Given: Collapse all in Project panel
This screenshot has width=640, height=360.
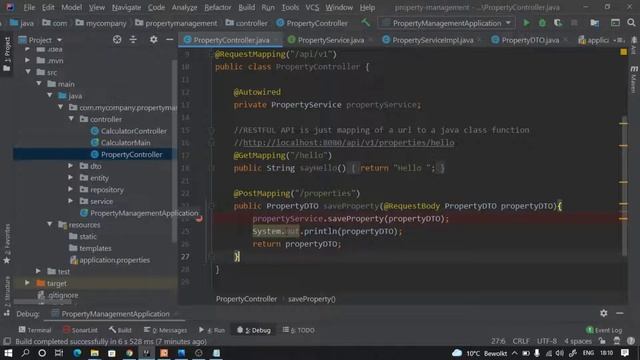Looking at the screenshot, I should [133, 40].
